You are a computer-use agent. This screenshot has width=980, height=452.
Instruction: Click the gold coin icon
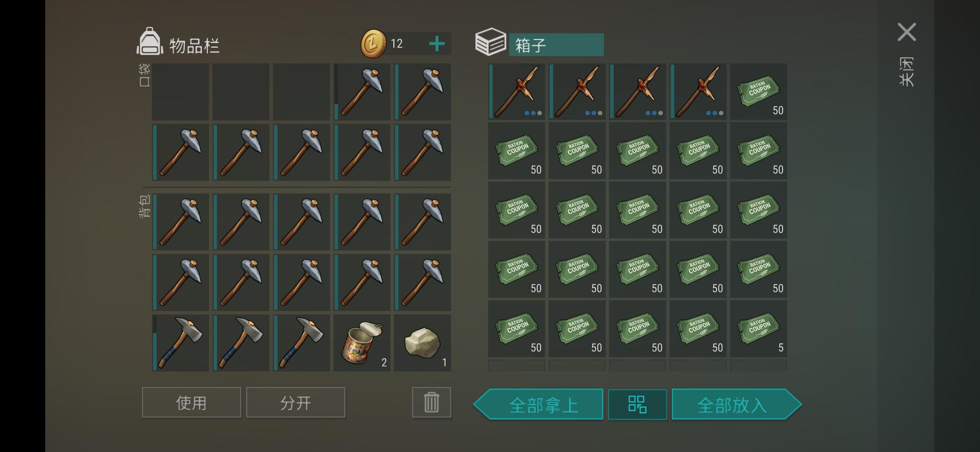373,44
